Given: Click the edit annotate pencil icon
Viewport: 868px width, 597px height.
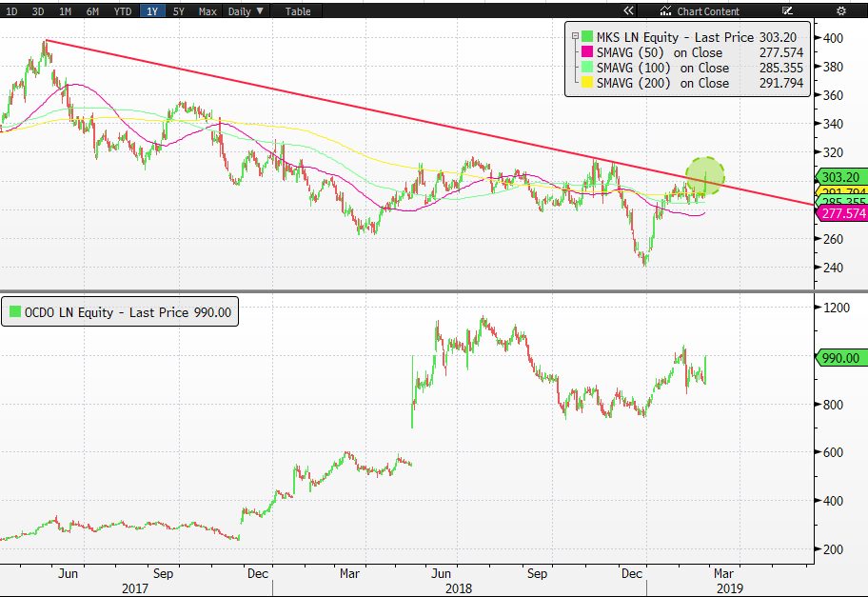Looking at the screenshot, I should coord(787,10).
